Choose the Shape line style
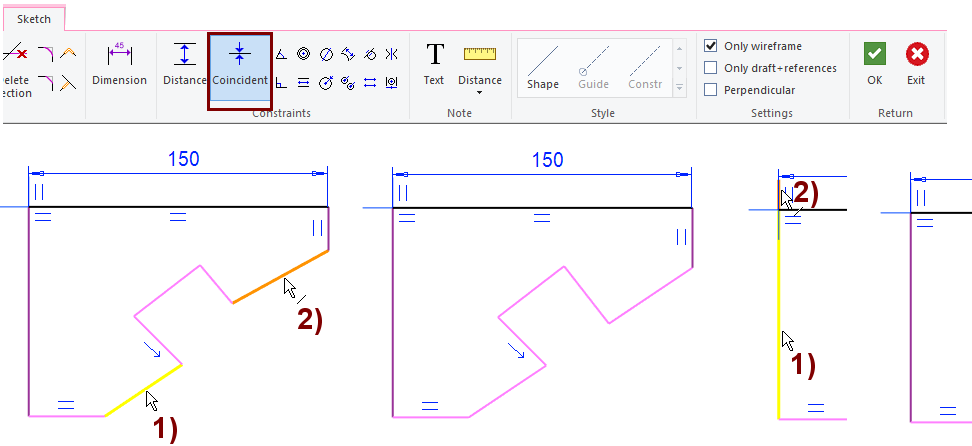The image size is (972, 446). click(x=543, y=66)
